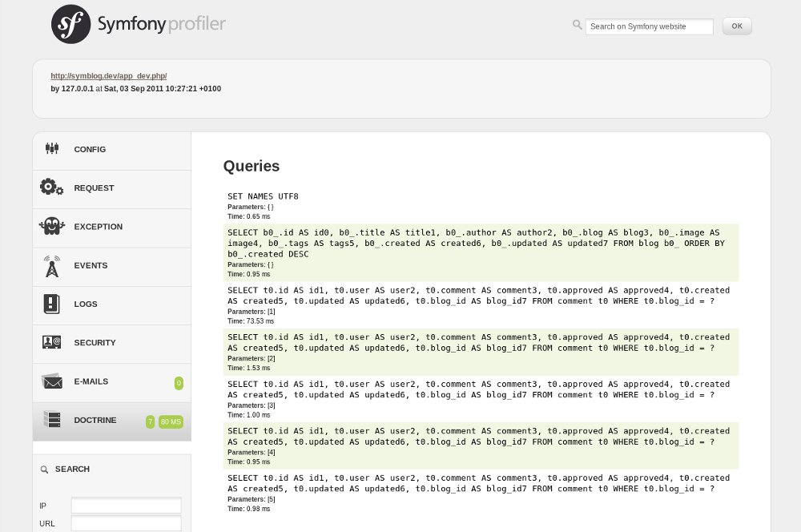
Task: Click the Time: 0.65 ms value
Action: (249, 216)
